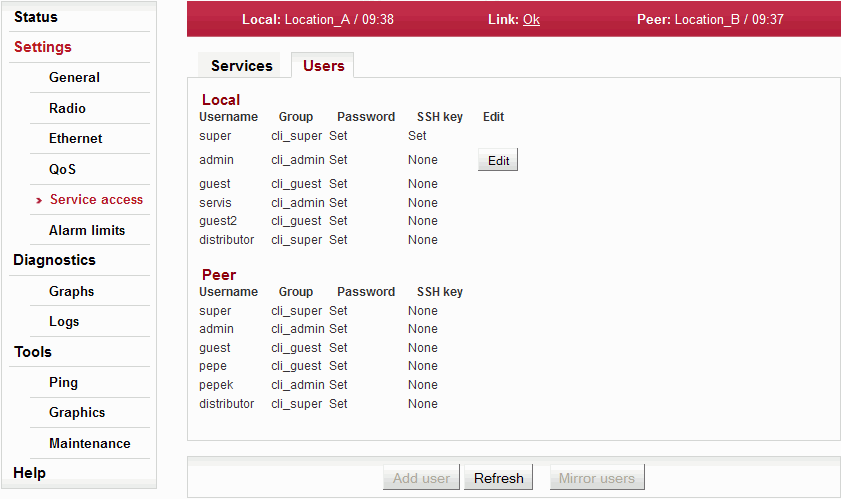Open Ethernet settings page
Viewport: 841px width, 499px height.
75,138
